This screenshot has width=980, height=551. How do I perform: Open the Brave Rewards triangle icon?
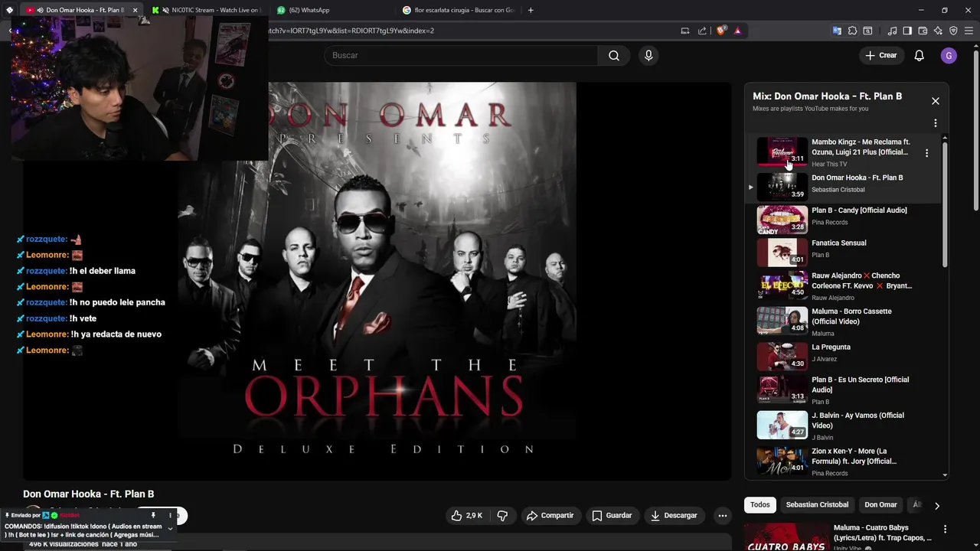coord(737,31)
